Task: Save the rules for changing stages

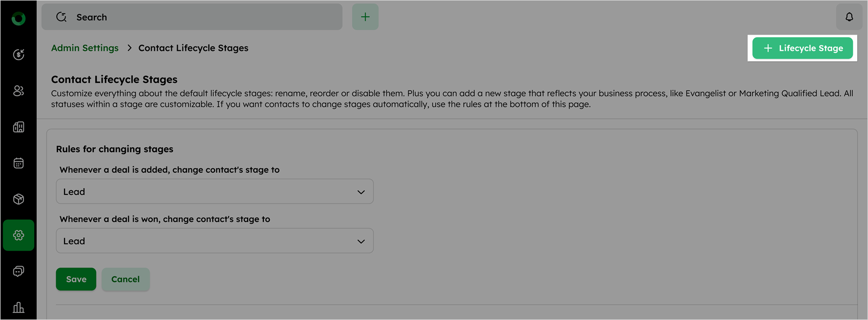Action: (76, 279)
